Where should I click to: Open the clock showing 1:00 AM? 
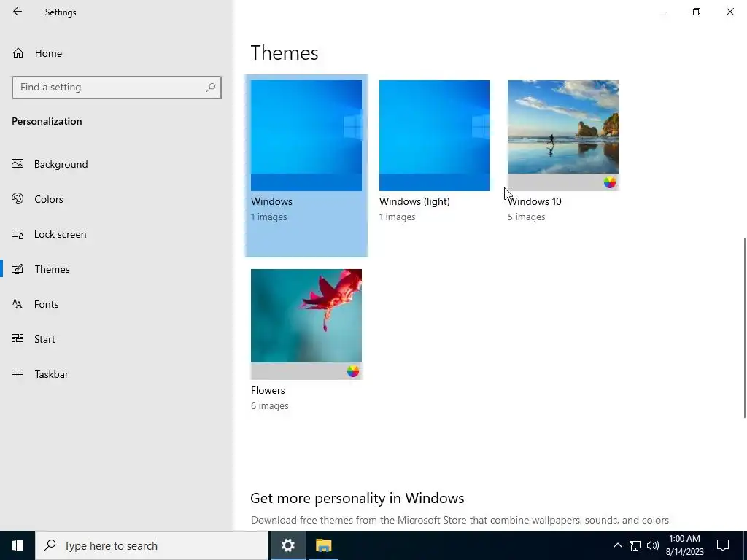tap(684, 545)
